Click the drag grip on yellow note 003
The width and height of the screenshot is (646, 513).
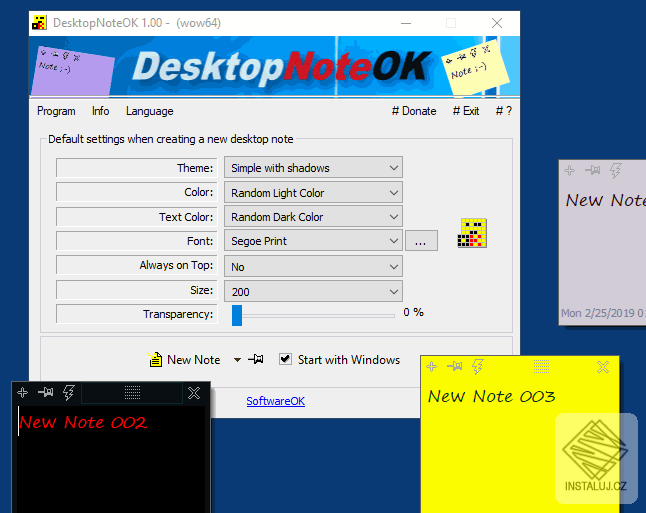coord(541,366)
